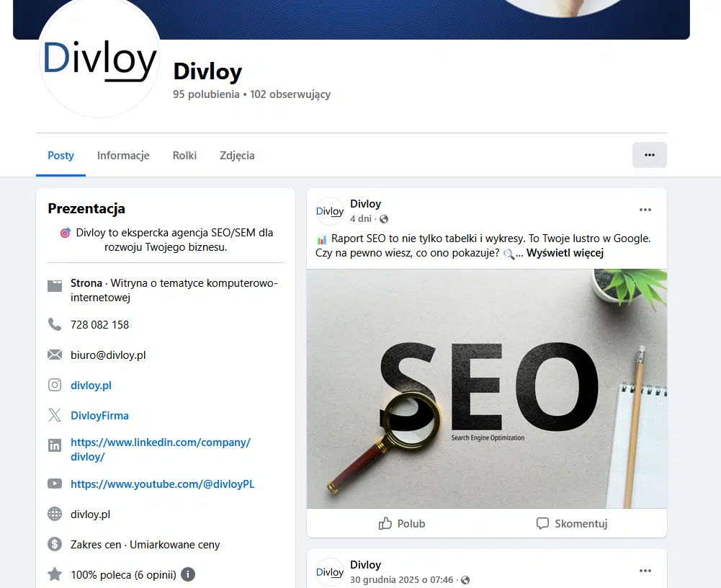Open the three-dot menu on the SEO post
The width and height of the screenshot is (721, 588).
click(645, 210)
